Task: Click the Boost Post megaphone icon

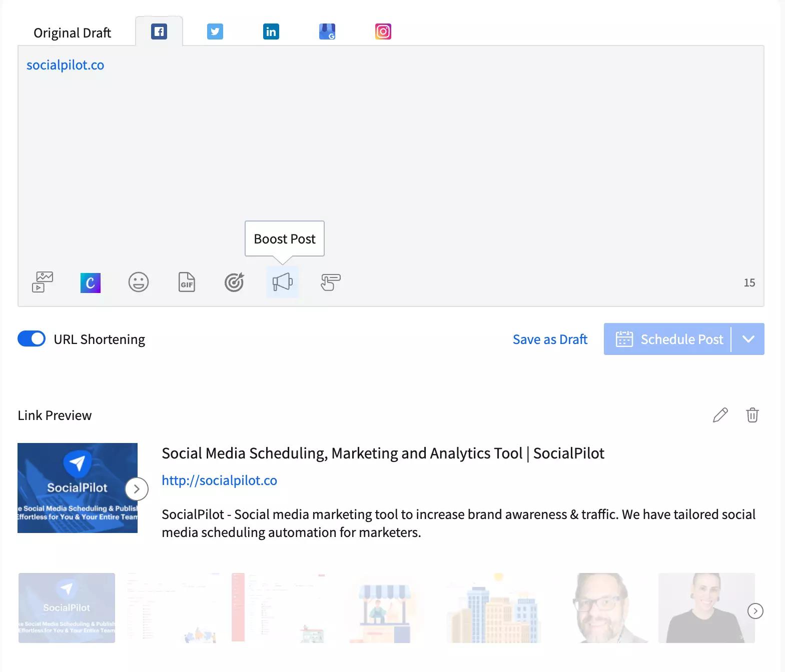Action: 282,282
